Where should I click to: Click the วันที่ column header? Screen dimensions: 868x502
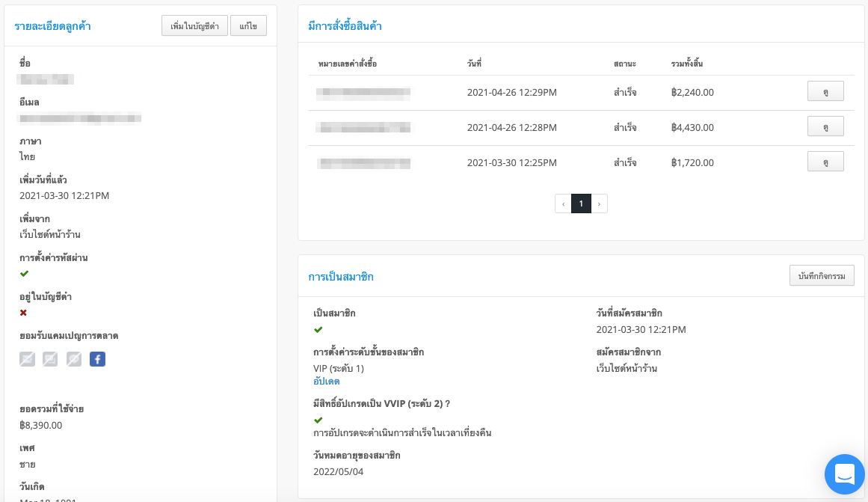click(x=474, y=64)
